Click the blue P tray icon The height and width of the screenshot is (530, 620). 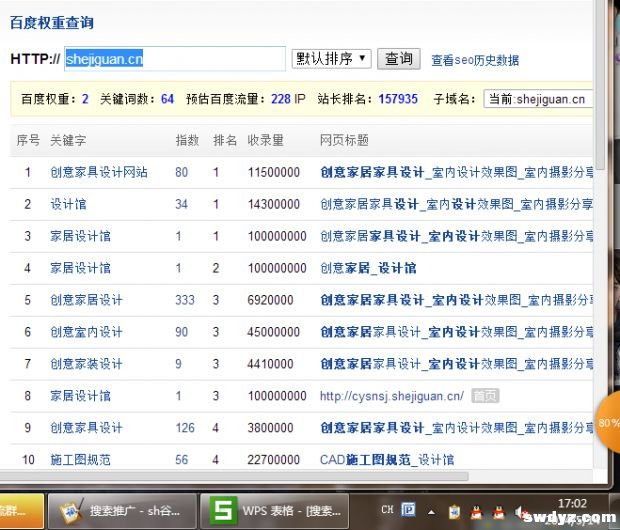click(408, 510)
